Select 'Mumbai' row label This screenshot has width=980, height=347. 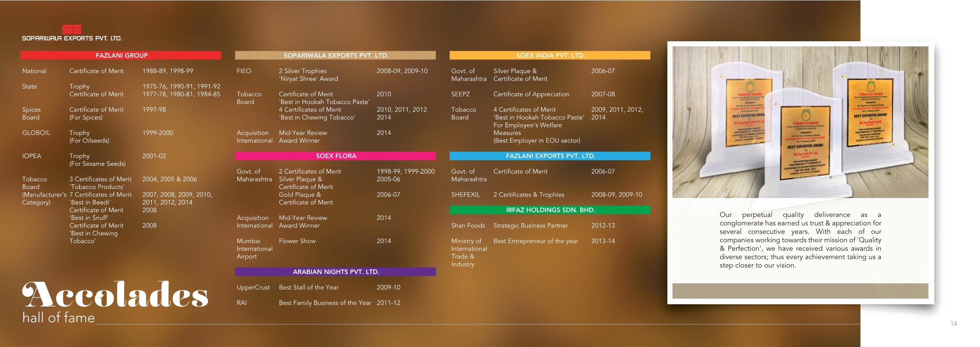(x=249, y=241)
